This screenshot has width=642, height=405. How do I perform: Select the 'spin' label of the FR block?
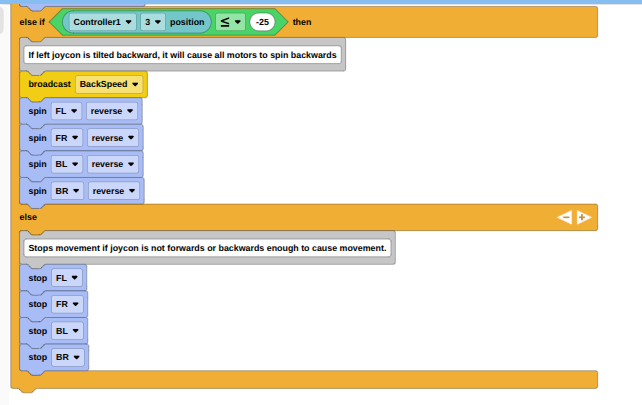coord(37,138)
